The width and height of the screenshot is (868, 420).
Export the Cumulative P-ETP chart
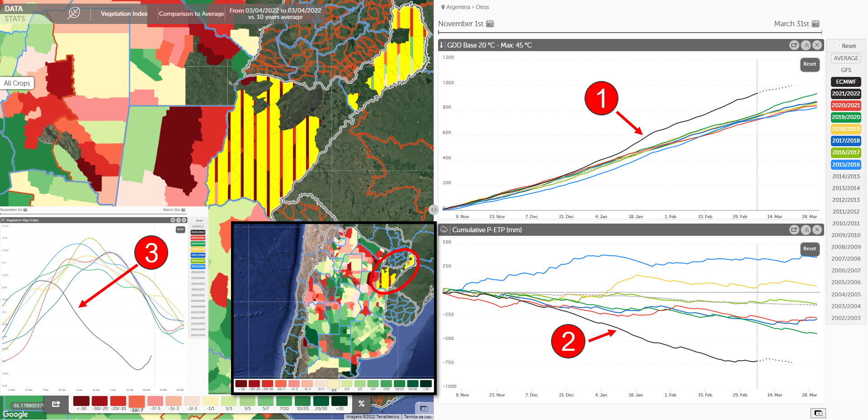coord(794,229)
